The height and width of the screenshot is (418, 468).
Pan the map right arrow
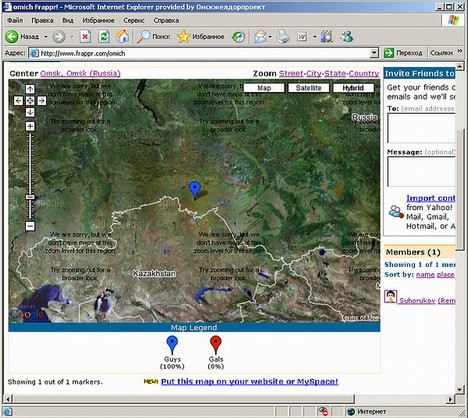tap(42, 100)
